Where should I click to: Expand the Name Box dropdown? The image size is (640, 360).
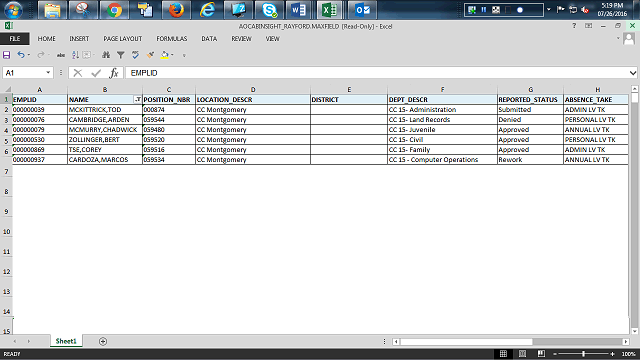tap(48, 73)
